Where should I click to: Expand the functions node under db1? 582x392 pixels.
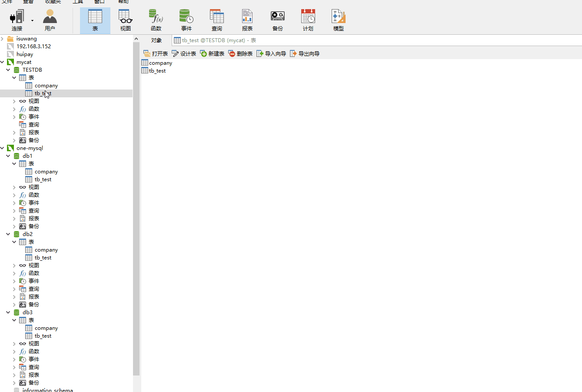[x=14, y=195]
